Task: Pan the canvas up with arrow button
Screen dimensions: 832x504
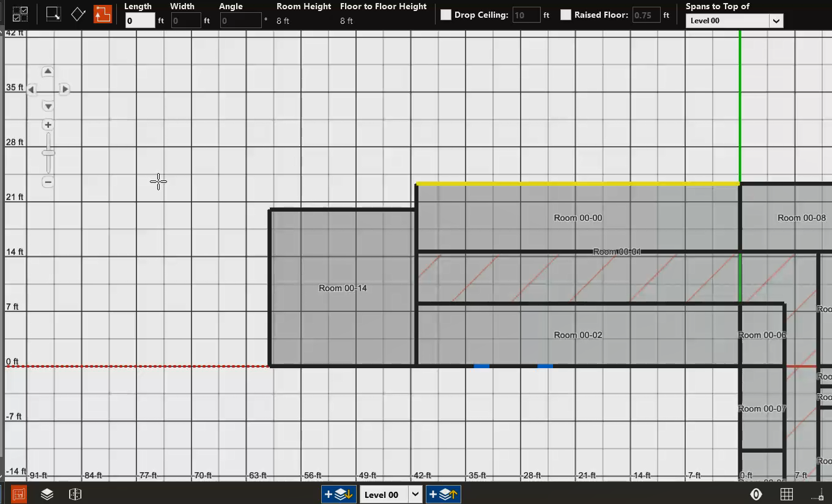Action: tap(48, 72)
